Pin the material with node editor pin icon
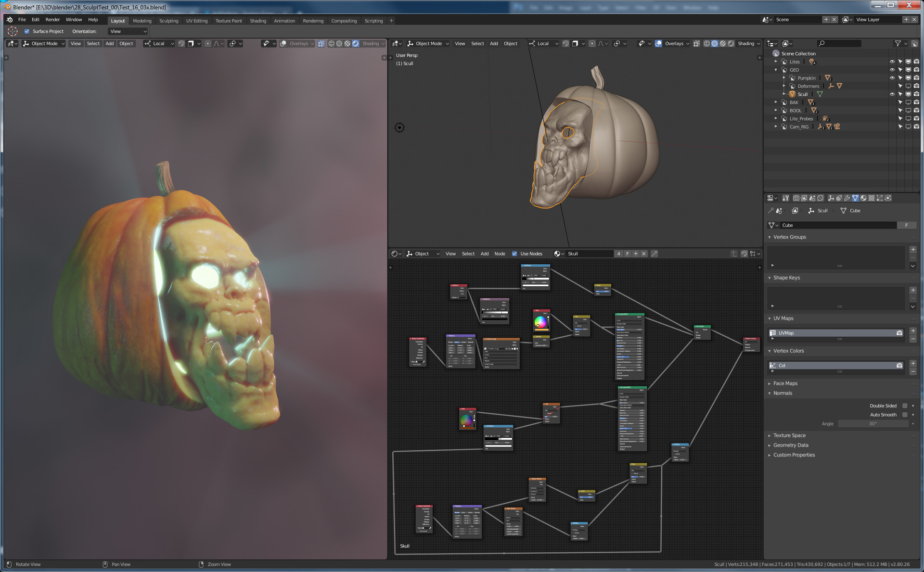Viewport: 924px width, 572px height. pyautogui.click(x=654, y=254)
